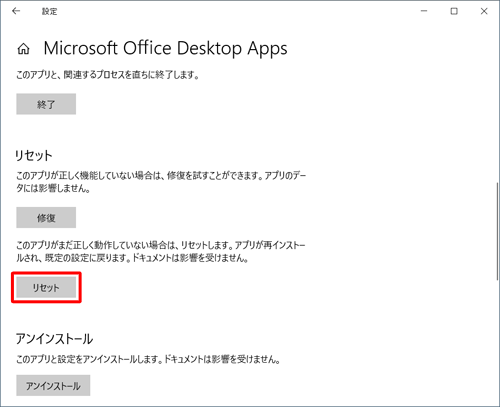Click the 終了 button
The width and height of the screenshot is (500, 407).
tap(46, 104)
